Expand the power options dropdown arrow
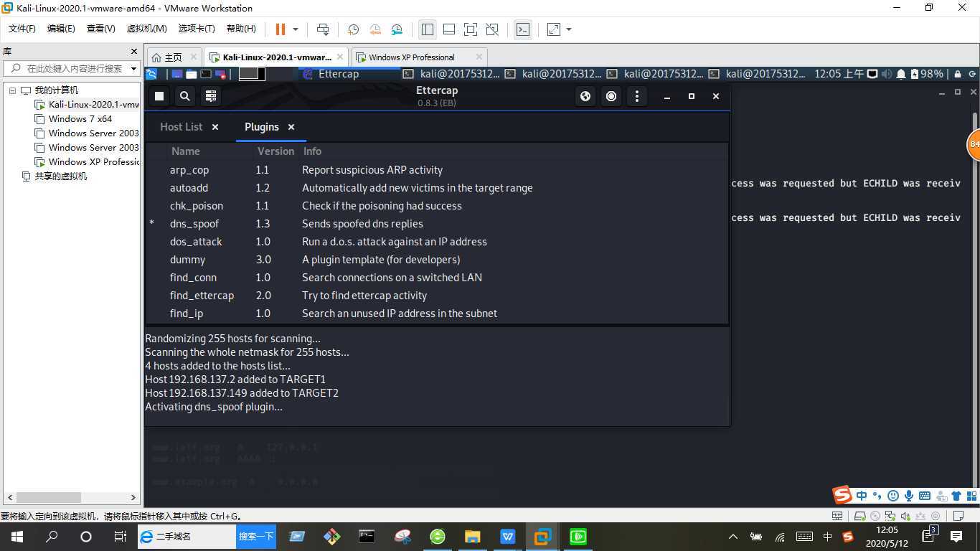The image size is (980, 551). click(296, 29)
